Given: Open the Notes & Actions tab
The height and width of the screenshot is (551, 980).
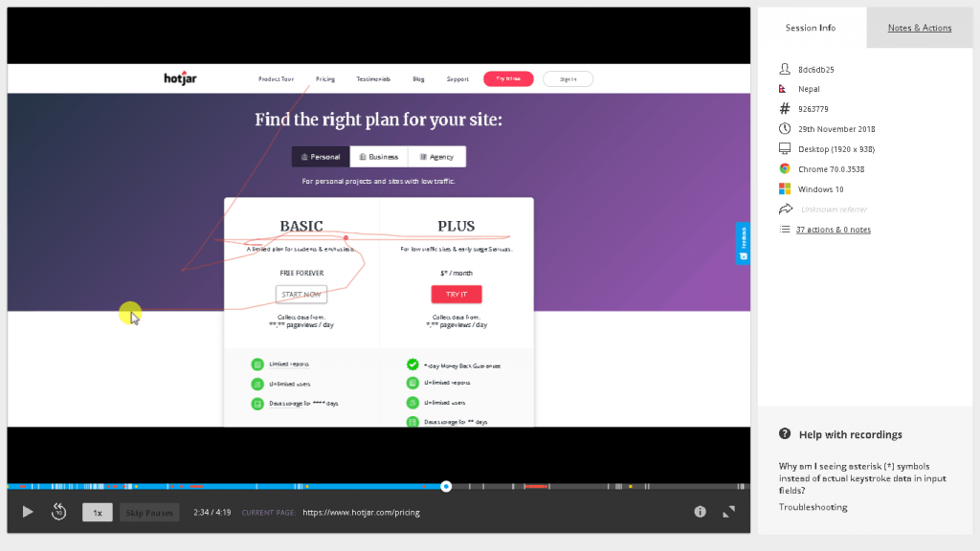Looking at the screenshot, I should tap(920, 28).
